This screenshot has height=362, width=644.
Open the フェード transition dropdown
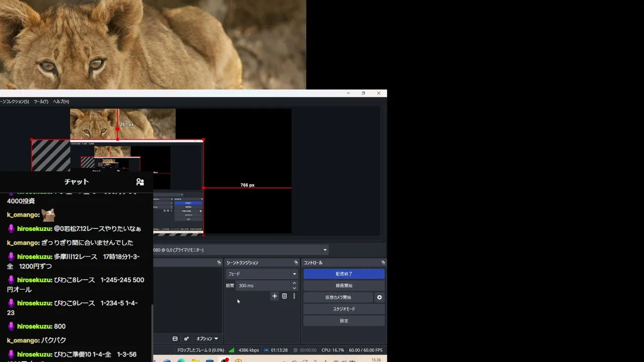pyautogui.click(x=262, y=274)
